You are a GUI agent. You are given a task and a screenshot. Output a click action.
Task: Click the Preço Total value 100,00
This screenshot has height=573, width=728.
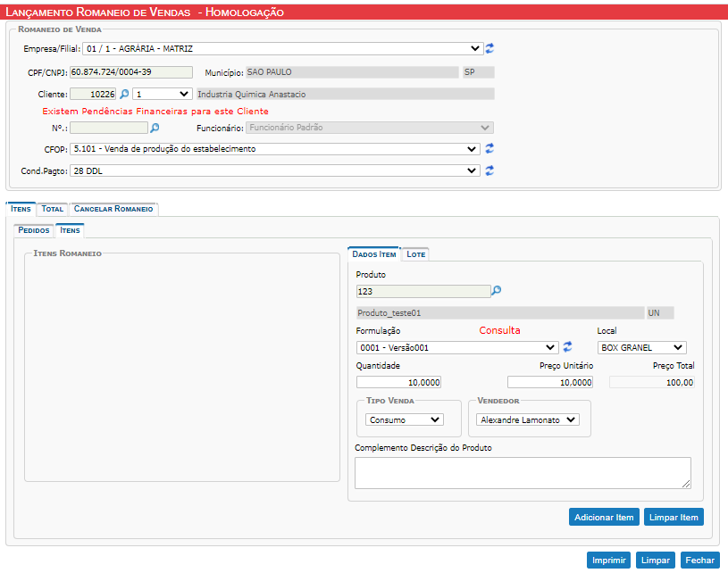point(652,382)
